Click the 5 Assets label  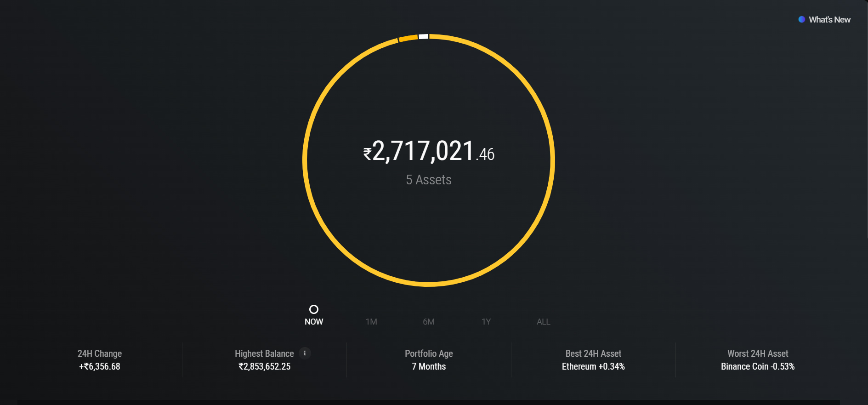click(429, 180)
